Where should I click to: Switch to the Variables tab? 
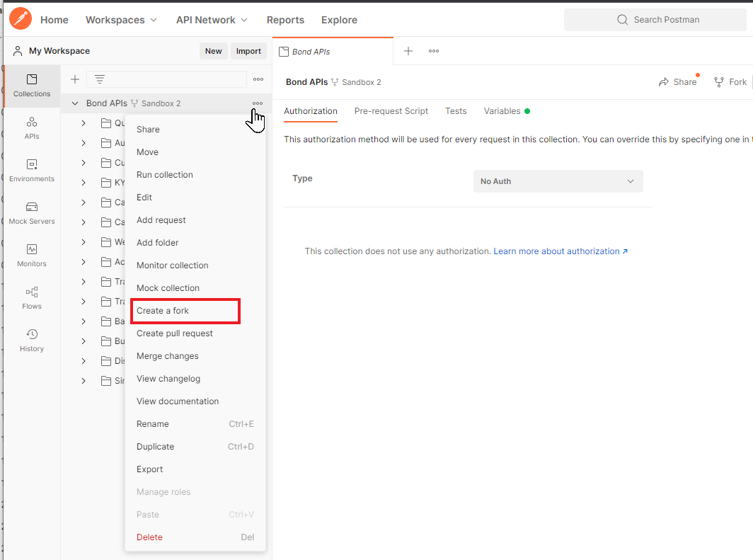[506, 111]
